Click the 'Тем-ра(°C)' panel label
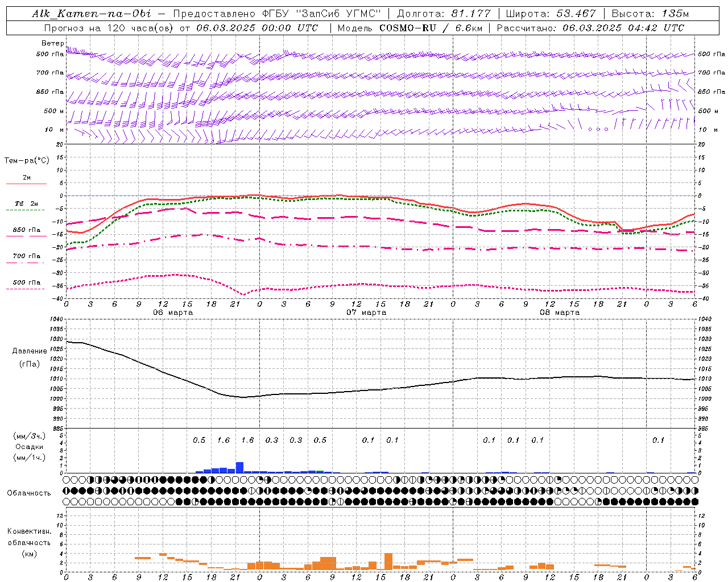This screenshot has width=728, height=582. pos(27,160)
